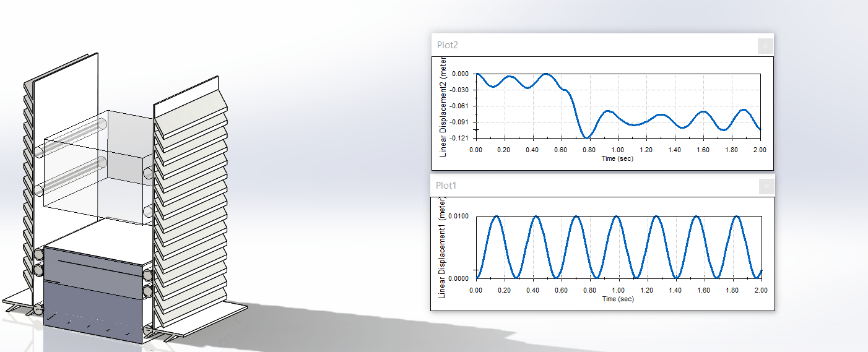Select the Plot2 window title bar

[602, 45]
